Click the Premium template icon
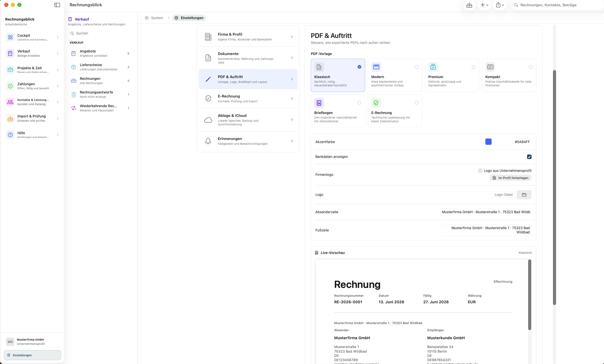Viewport: 604px width, 364px height. click(x=433, y=67)
